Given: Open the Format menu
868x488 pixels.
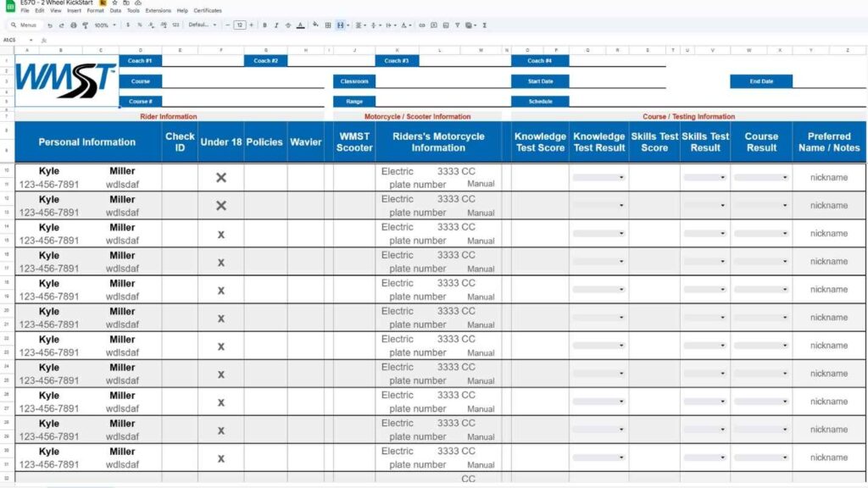Looking at the screenshot, I should click(95, 11).
